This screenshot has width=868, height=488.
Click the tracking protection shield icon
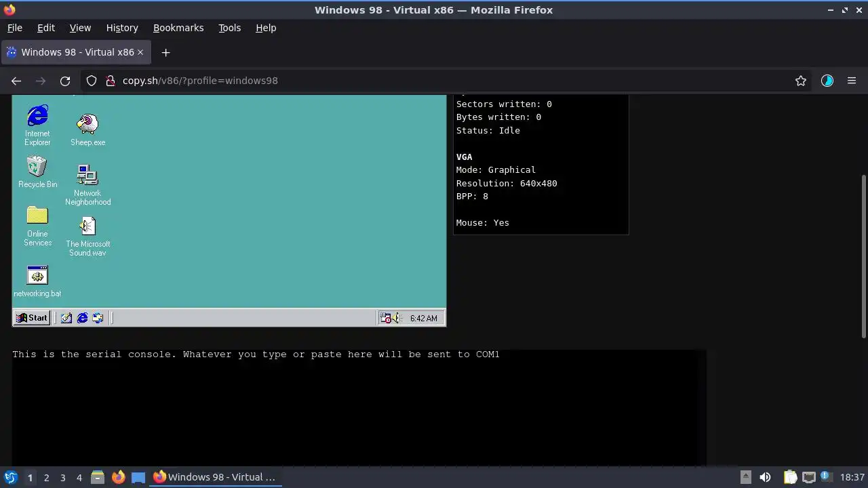pyautogui.click(x=92, y=81)
